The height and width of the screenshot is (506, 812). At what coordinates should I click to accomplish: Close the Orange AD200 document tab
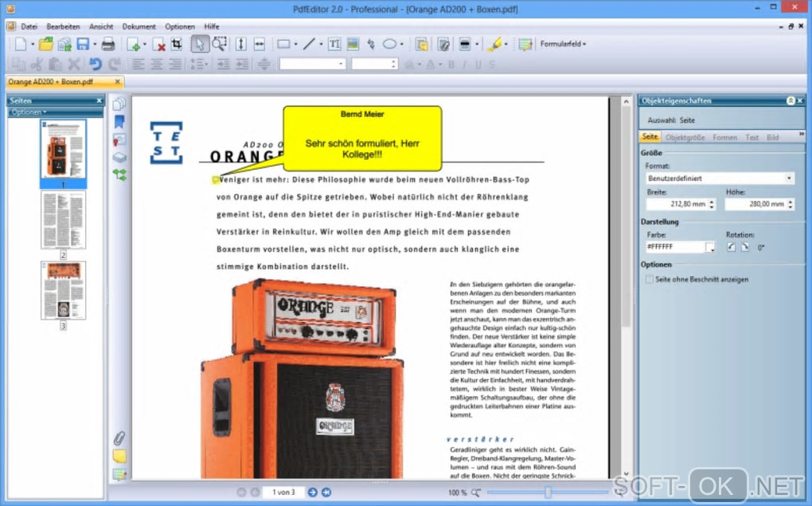(x=118, y=82)
